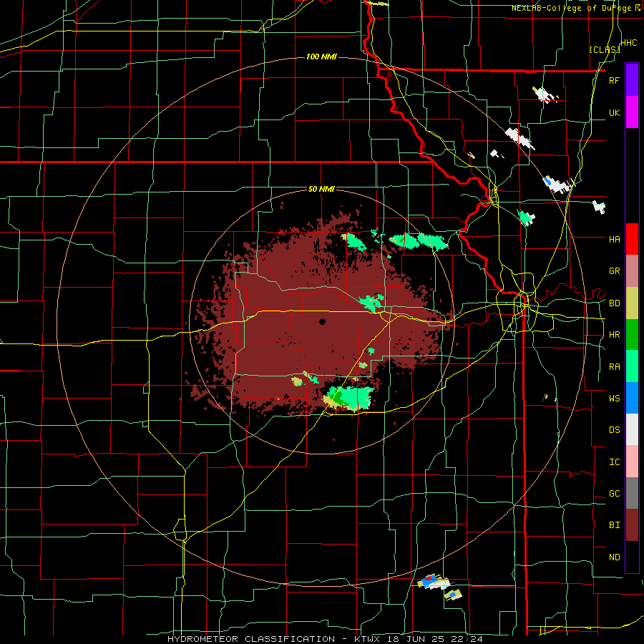The image size is (644, 644).
Task: Click the purple RF color swatch
Action: click(x=632, y=80)
